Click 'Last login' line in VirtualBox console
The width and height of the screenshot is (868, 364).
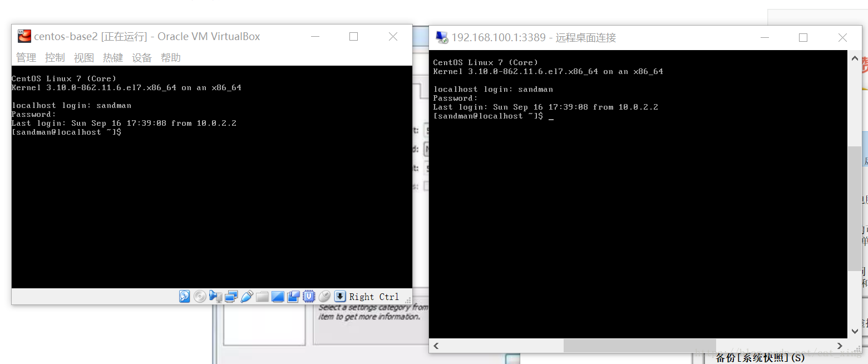point(124,123)
